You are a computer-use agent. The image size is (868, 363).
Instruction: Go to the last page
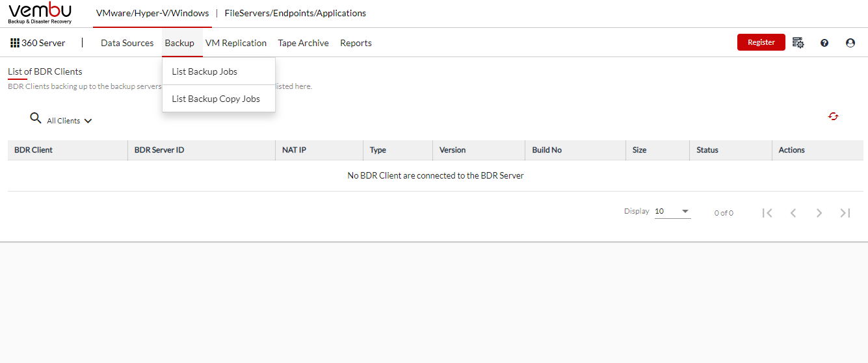tap(845, 212)
